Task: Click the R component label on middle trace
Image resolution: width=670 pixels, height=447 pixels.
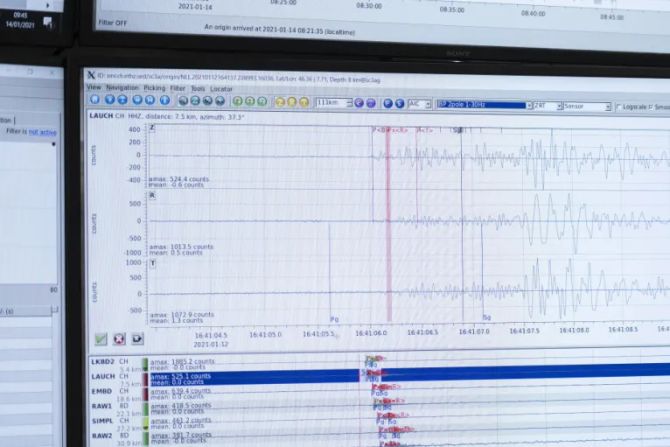Action: [152, 195]
